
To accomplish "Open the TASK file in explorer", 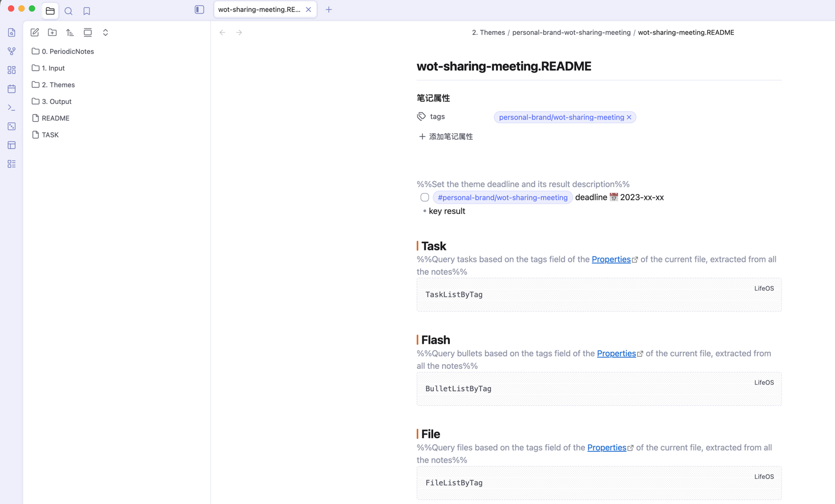I will 50,135.
